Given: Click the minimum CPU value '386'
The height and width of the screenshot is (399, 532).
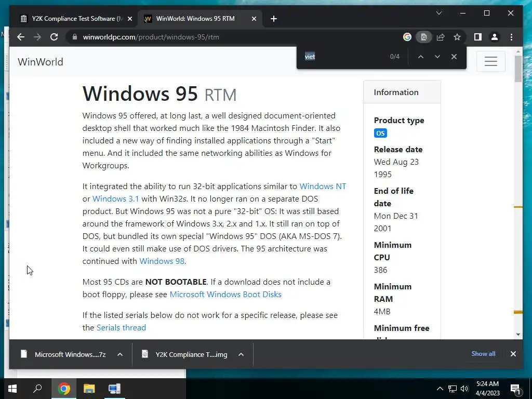Looking at the screenshot, I should 380,270.
